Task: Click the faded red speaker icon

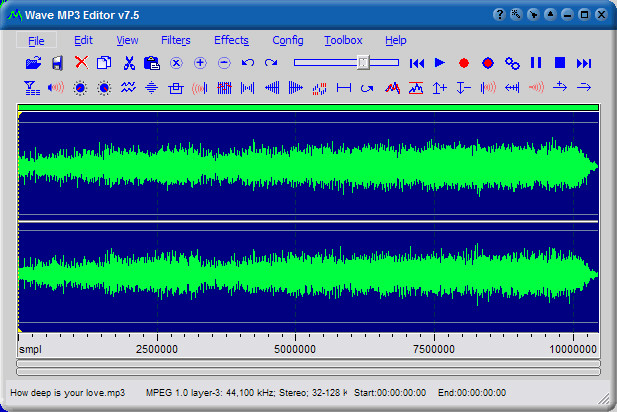Action: [536, 87]
